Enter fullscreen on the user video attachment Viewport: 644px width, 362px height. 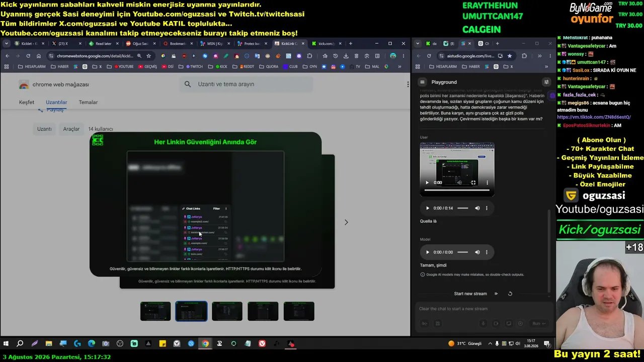tap(473, 183)
